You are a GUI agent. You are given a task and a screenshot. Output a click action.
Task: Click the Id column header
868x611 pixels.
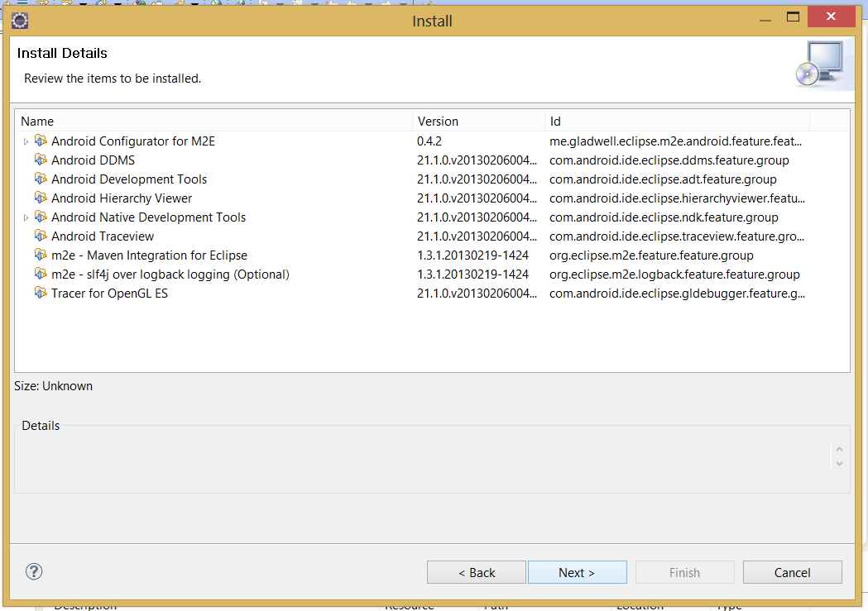(x=676, y=122)
